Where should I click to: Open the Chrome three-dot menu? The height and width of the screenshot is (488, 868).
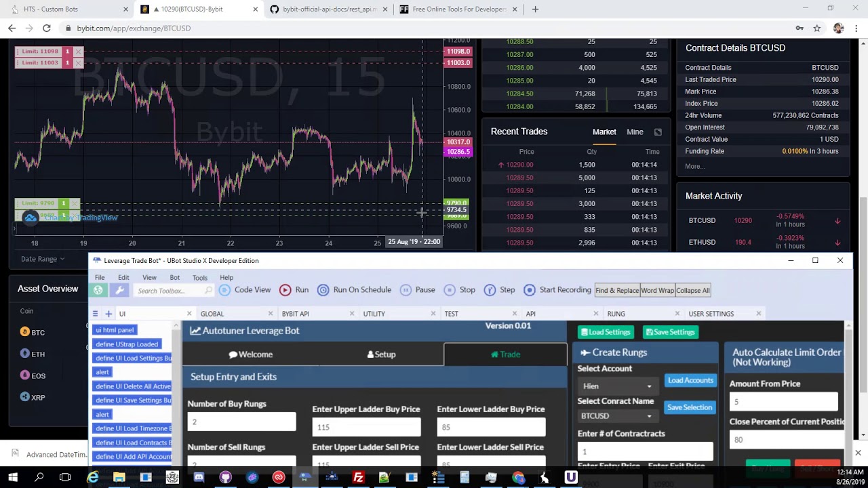(857, 28)
